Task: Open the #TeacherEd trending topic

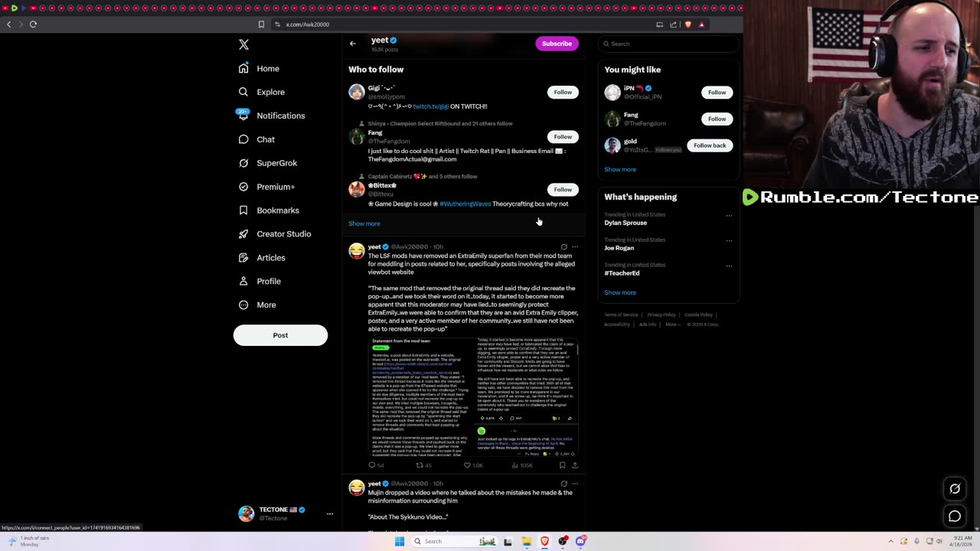Action: [622, 273]
